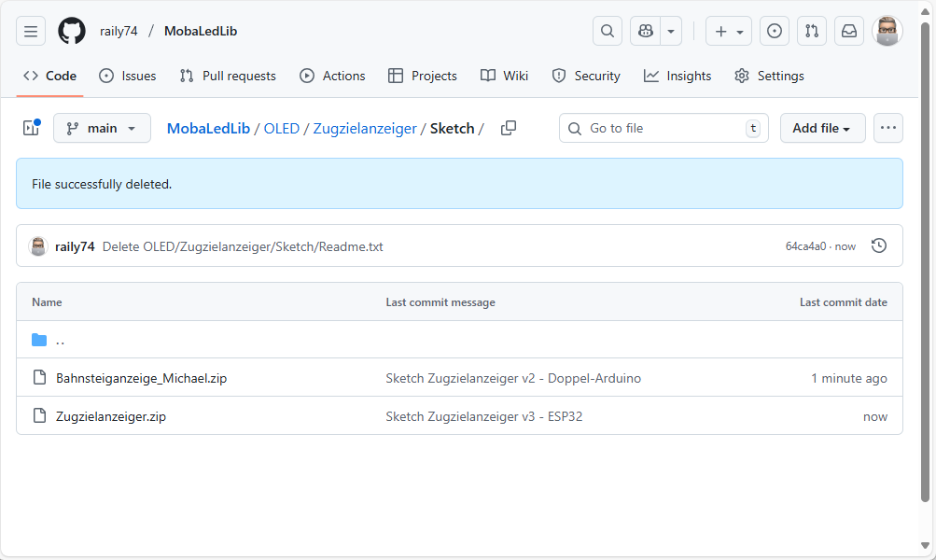Screen dimensions: 936x560
Task: Open Copilot chat icon
Action: click(646, 31)
